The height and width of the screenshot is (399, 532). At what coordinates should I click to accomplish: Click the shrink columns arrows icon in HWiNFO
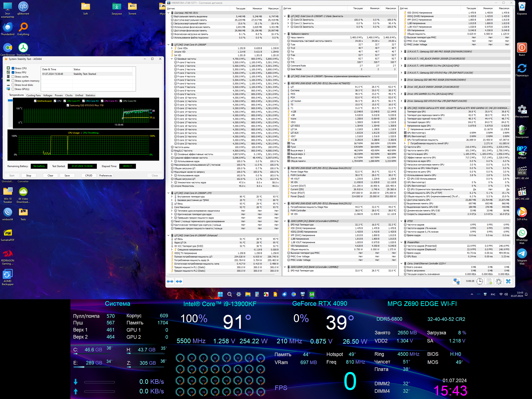(x=179, y=281)
